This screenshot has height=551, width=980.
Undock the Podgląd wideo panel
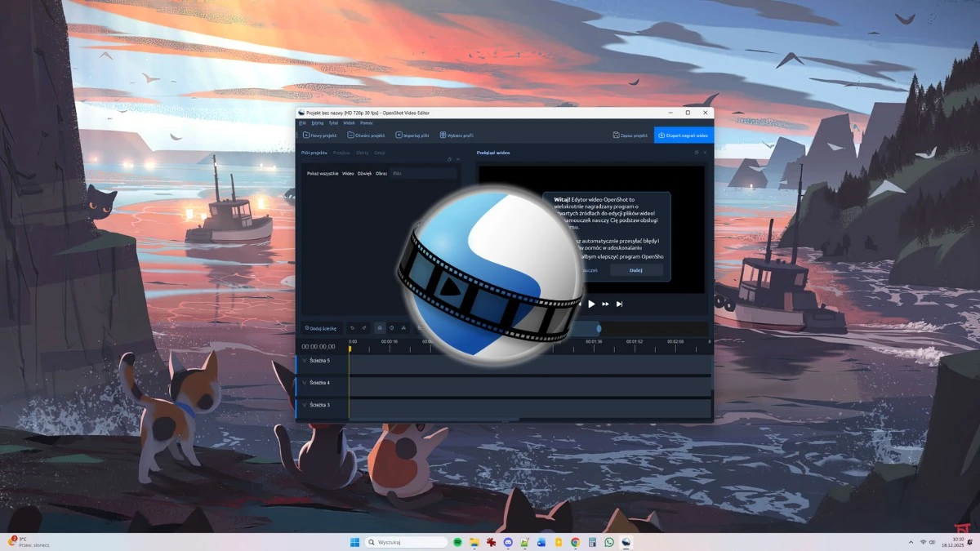coord(696,153)
